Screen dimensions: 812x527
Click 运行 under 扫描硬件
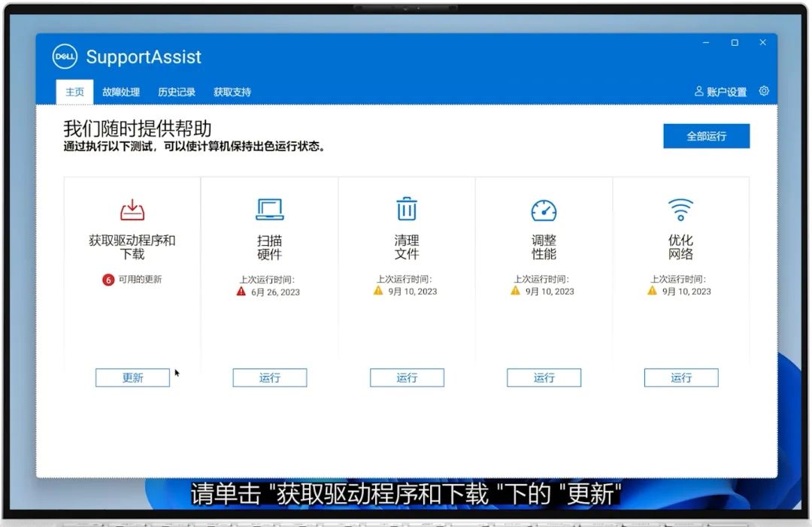269,377
